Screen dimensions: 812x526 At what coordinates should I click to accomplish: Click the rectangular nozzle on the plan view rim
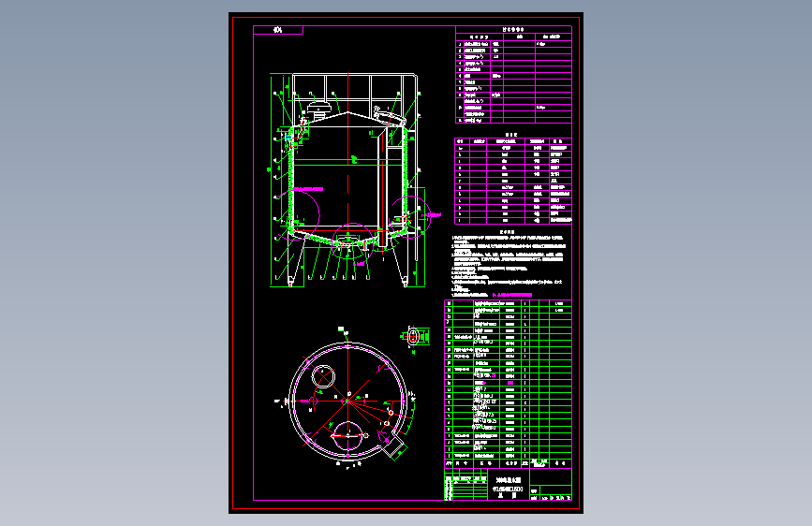pos(393,446)
